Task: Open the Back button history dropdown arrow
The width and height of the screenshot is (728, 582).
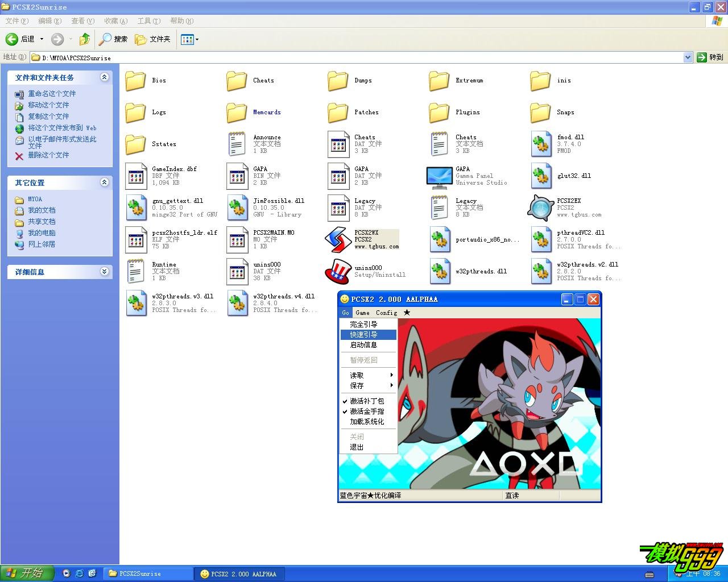Action: click(x=42, y=39)
